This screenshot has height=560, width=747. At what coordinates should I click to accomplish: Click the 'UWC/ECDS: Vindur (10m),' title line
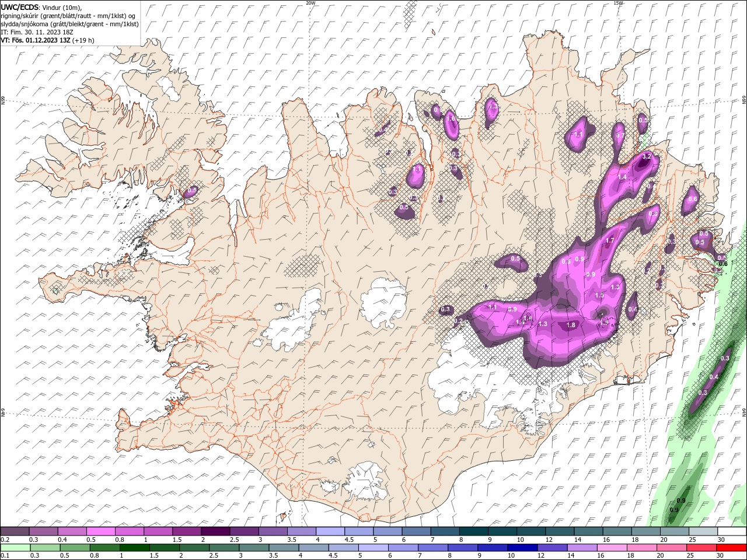tap(41, 7)
